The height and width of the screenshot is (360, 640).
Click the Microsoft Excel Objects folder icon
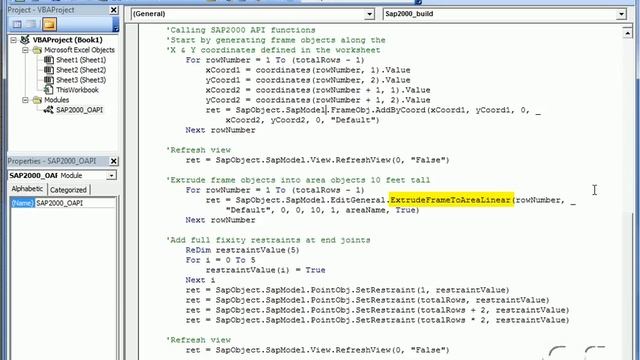coord(37,50)
